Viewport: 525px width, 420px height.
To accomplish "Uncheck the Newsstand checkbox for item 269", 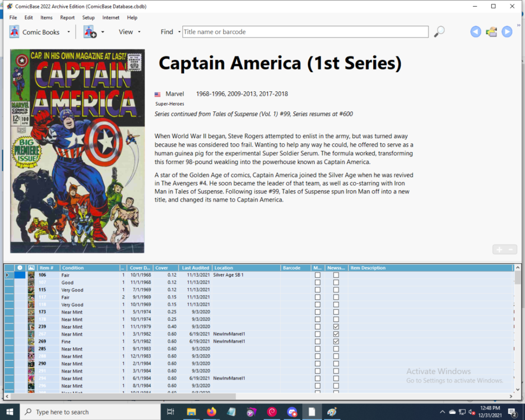I will tap(336, 341).
